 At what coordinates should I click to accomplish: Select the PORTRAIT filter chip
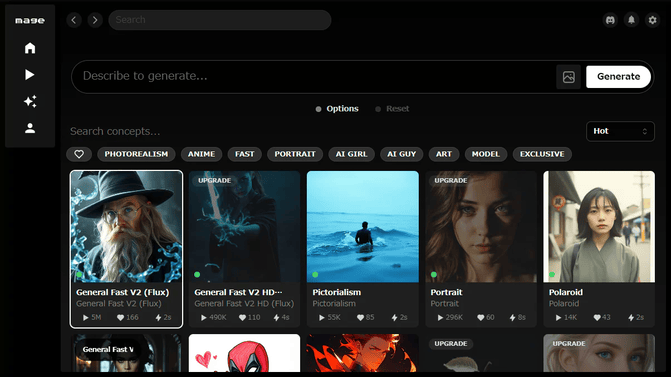click(295, 154)
